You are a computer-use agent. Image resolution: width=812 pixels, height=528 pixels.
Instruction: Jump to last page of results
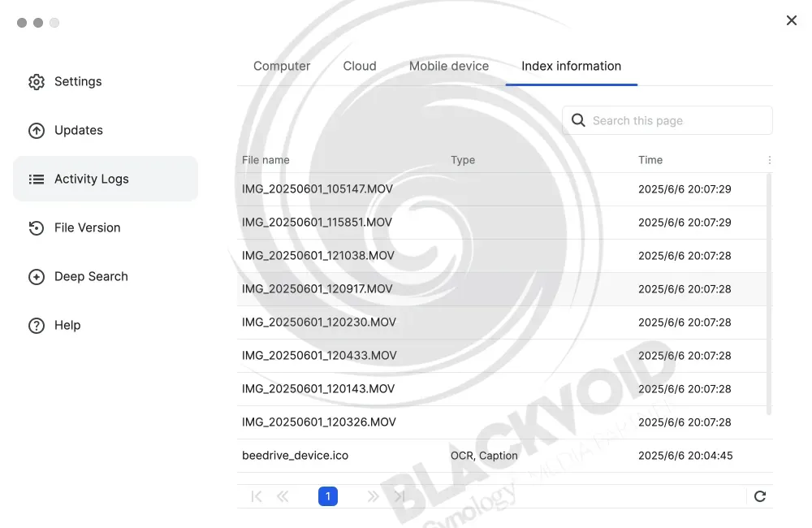point(400,496)
